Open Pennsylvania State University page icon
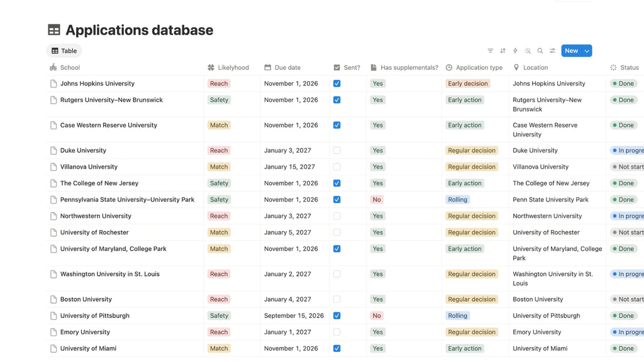The width and height of the screenshot is (644, 362). [53, 200]
